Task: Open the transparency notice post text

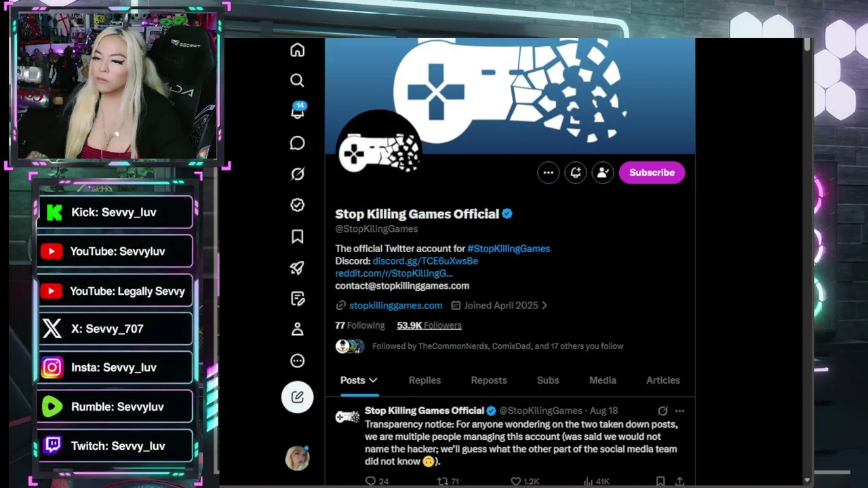Action: click(521, 443)
